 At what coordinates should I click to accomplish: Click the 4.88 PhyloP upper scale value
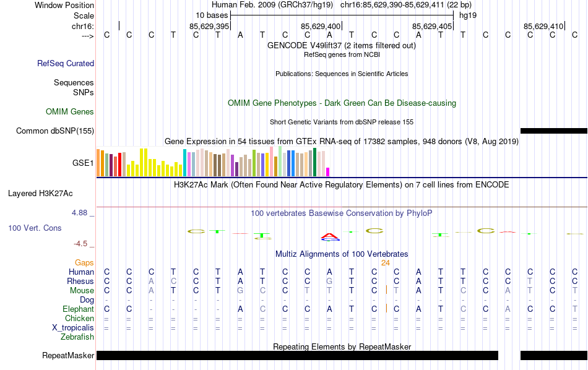(79, 213)
